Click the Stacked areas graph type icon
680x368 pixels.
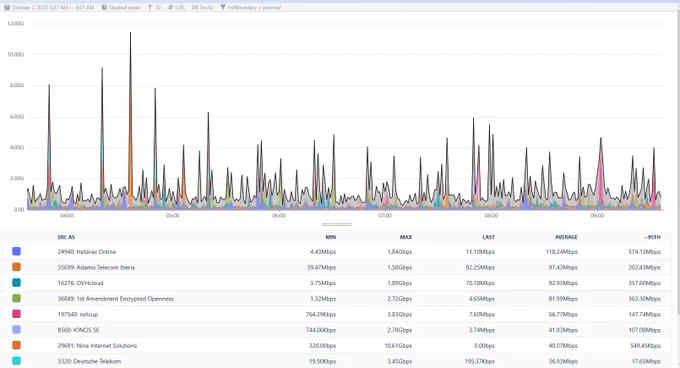point(104,7)
